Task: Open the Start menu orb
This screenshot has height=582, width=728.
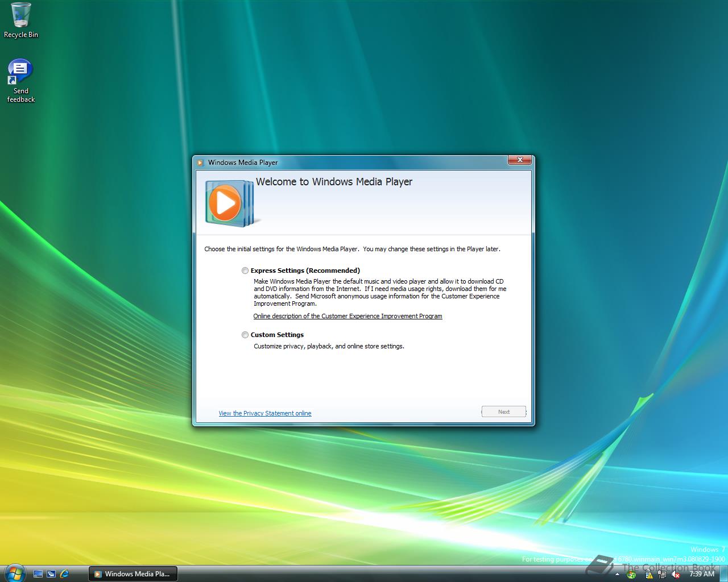Action: click(x=14, y=572)
